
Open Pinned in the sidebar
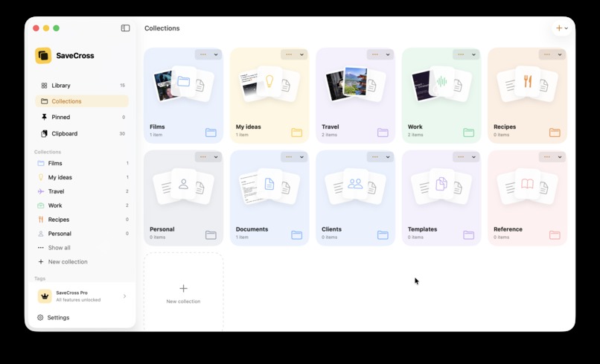[x=82, y=117]
